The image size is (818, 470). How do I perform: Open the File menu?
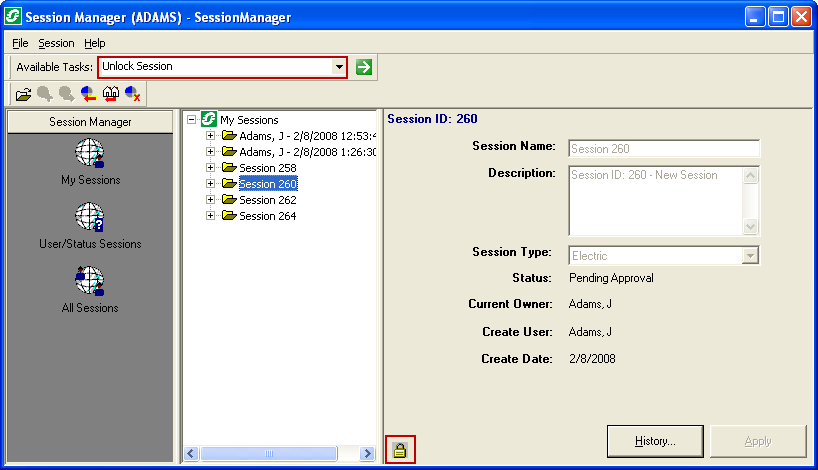tap(20, 43)
